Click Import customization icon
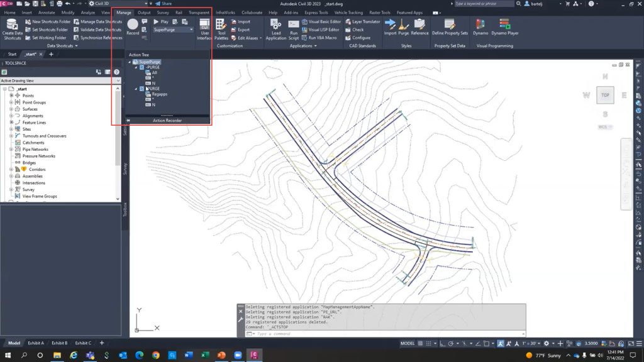The height and width of the screenshot is (362, 644). tap(241, 21)
